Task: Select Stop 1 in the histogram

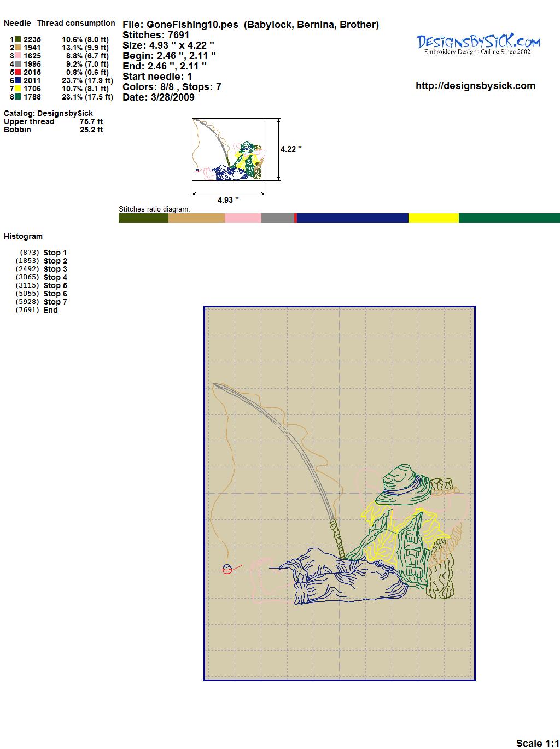Action: (x=55, y=253)
